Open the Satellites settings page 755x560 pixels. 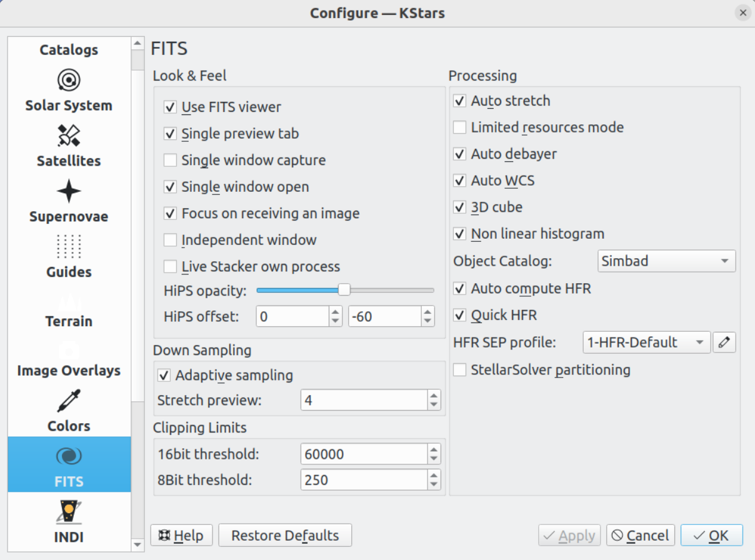point(68,136)
